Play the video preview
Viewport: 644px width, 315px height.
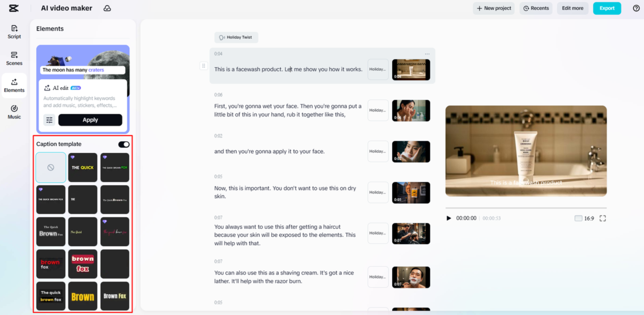449,218
